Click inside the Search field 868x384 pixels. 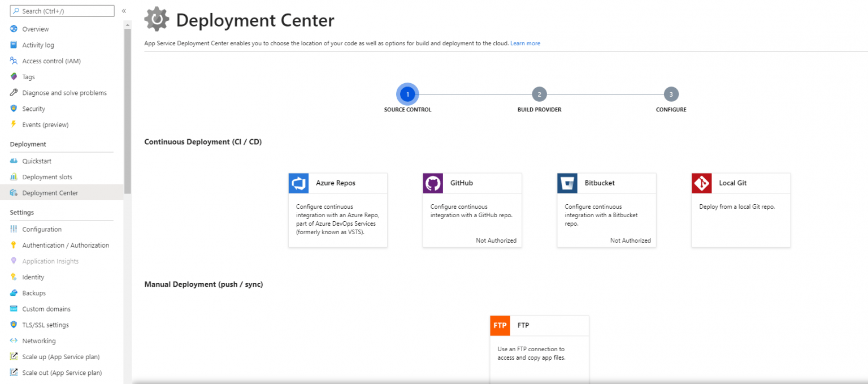tap(61, 10)
